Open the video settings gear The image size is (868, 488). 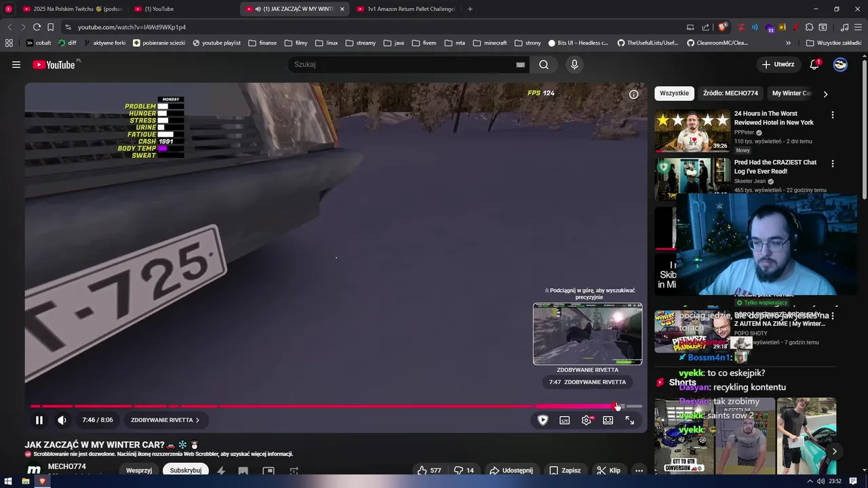[x=587, y=420]
